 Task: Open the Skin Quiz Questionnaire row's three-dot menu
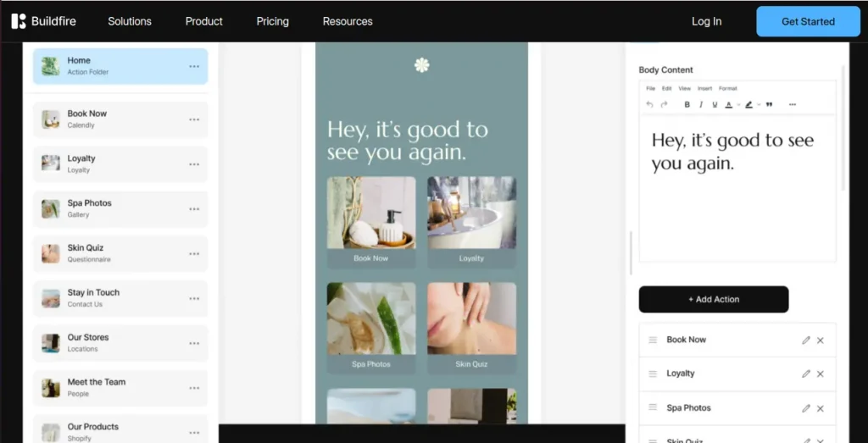(194, 254)
